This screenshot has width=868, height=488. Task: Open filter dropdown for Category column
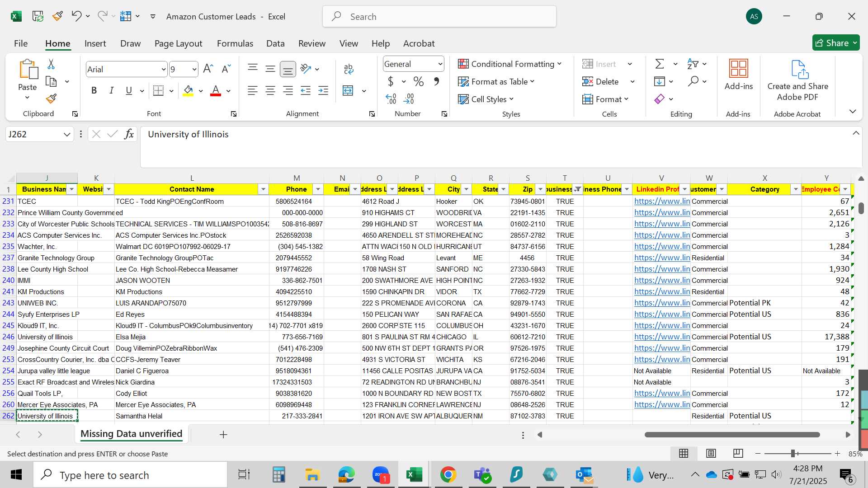796,189
